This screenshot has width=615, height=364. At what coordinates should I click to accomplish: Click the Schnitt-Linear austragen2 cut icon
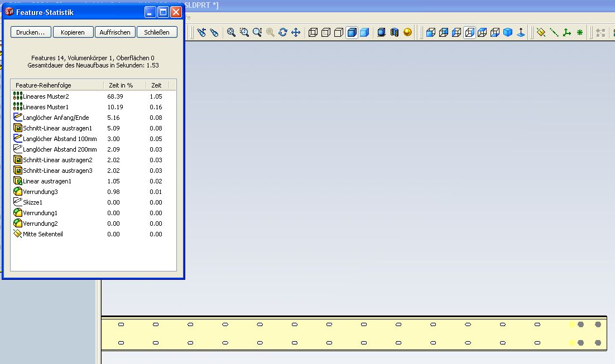pos(18,160)
